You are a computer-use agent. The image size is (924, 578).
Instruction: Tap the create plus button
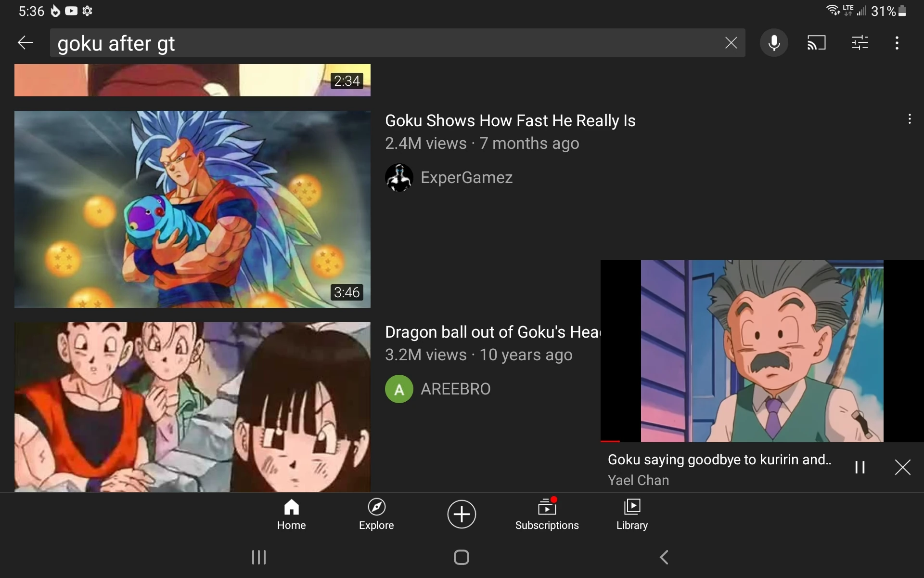462,514
